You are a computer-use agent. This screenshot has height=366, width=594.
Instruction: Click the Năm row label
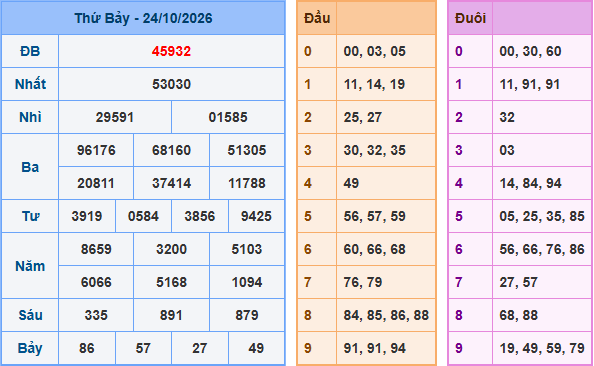point(30,266)
